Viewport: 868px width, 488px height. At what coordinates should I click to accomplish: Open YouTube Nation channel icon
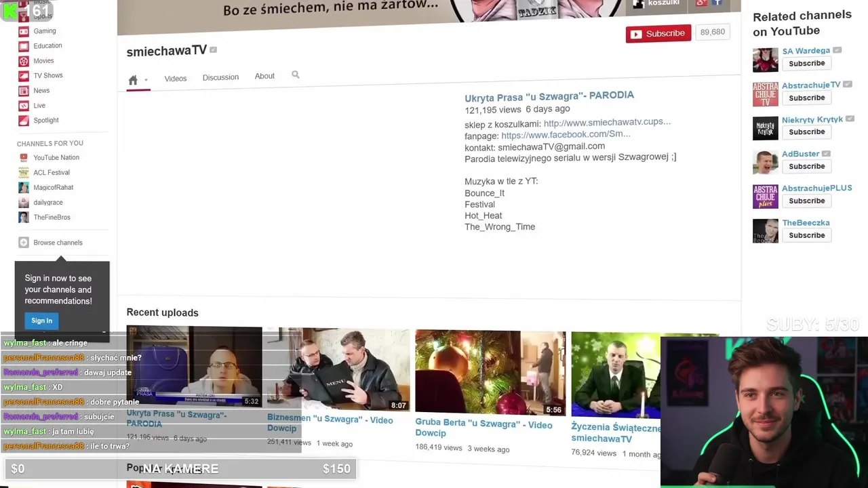click(x=24, y=158)
